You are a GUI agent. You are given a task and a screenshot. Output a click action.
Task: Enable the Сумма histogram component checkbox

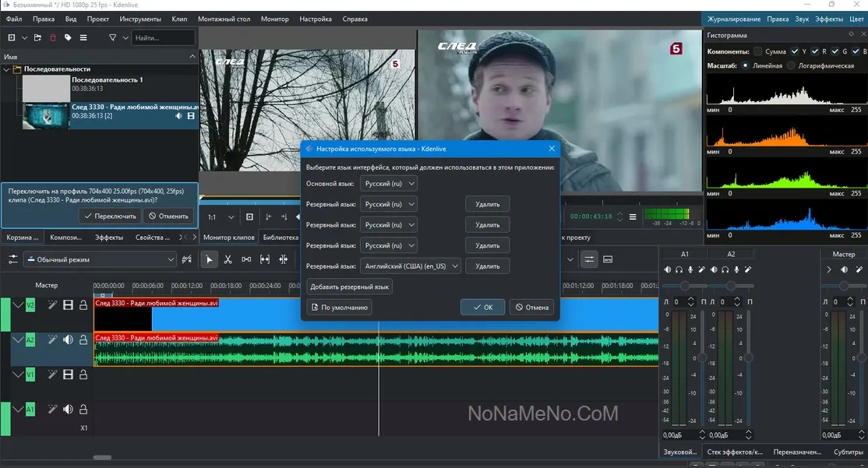pyautogui.click(x=758, y=51)
